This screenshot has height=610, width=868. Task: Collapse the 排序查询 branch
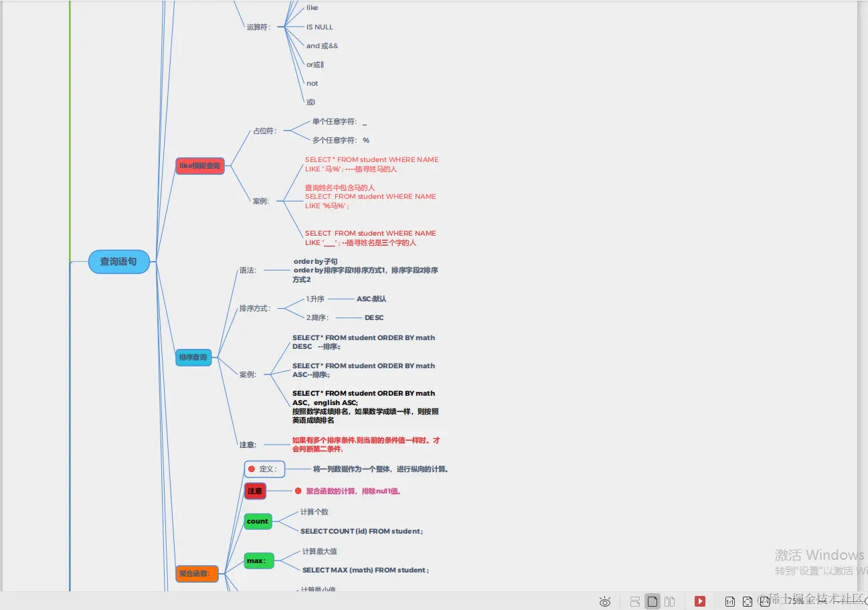[x=193, y=358]
